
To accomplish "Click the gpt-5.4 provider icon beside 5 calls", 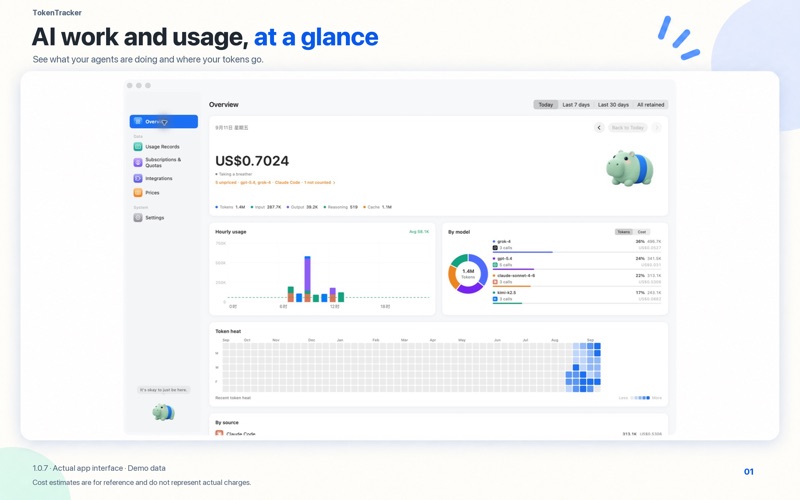I will [x=495, y=265].
